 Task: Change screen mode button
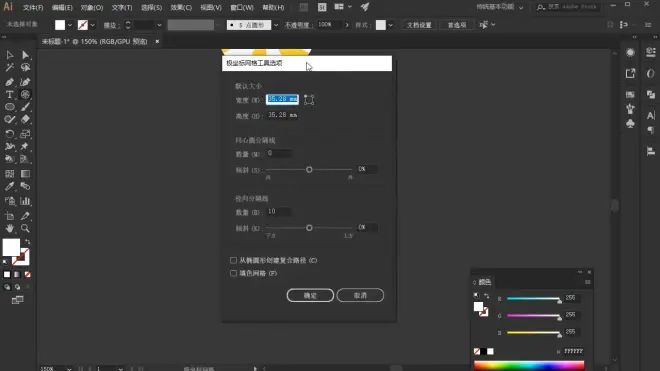[17, 300]
